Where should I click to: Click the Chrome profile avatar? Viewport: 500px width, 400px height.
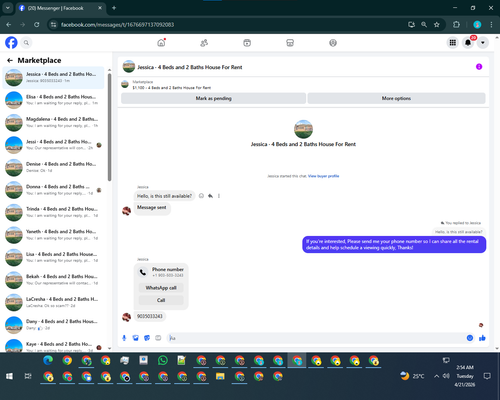coord(477,25)
